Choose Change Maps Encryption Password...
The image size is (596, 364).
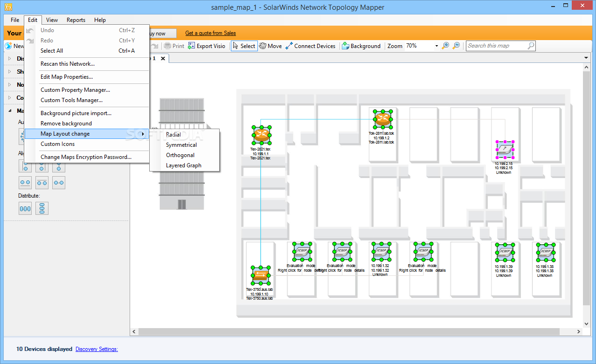(x=88, y=157)
